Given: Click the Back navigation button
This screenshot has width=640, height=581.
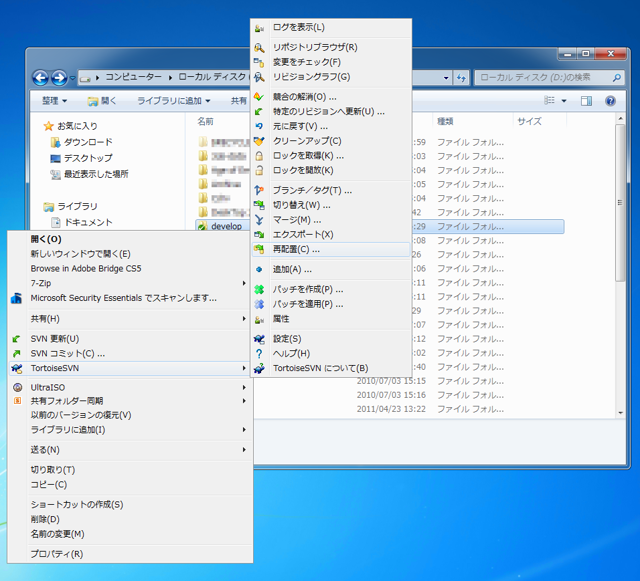Looking at the screenshot, I should point(40,78).
